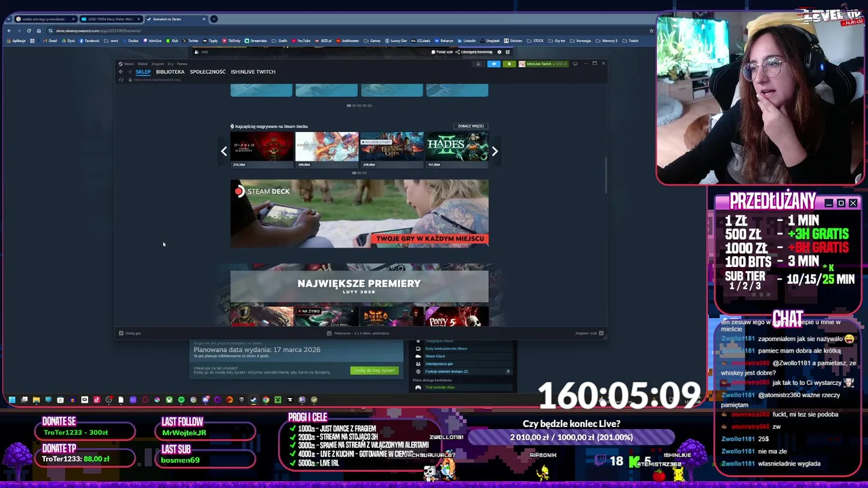Open Pobieranie downloads status in Steam
868x488 pixels.
coord(358,333)
